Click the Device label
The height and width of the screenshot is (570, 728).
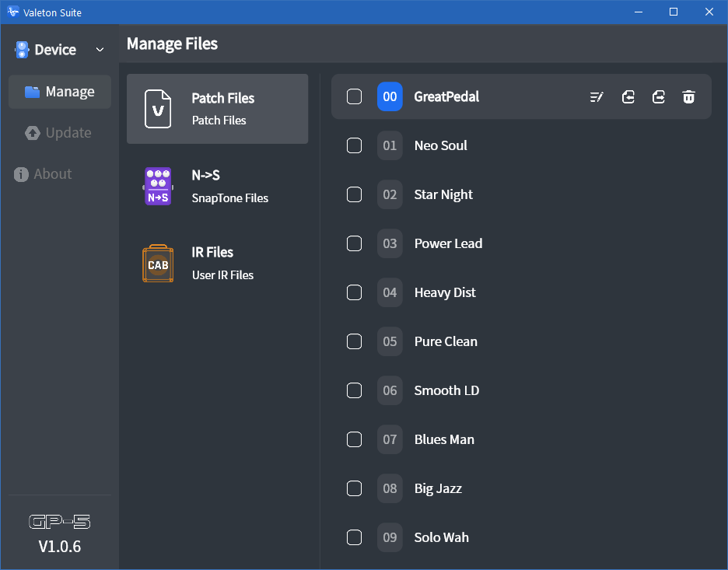pyautogui.click(x=55, y=50)
